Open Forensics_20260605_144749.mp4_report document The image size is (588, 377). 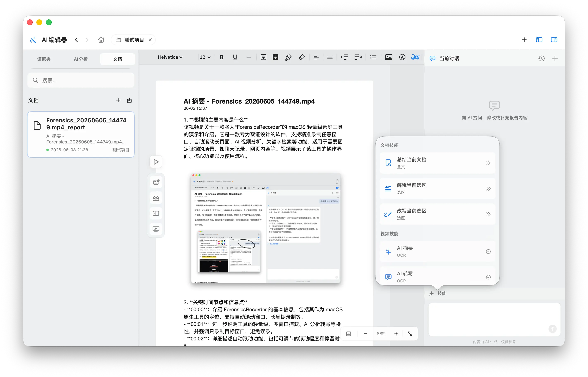tap(81, 134)
